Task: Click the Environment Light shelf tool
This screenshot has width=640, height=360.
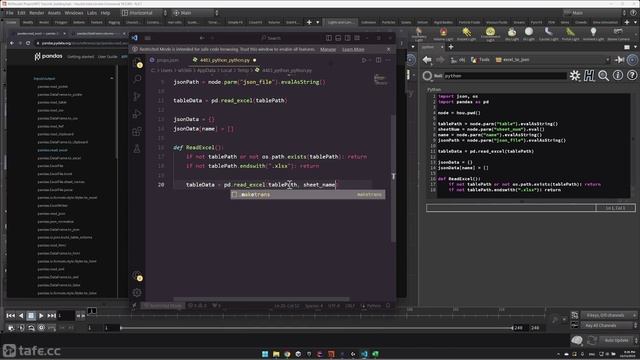Action: [x=490, y=34]
